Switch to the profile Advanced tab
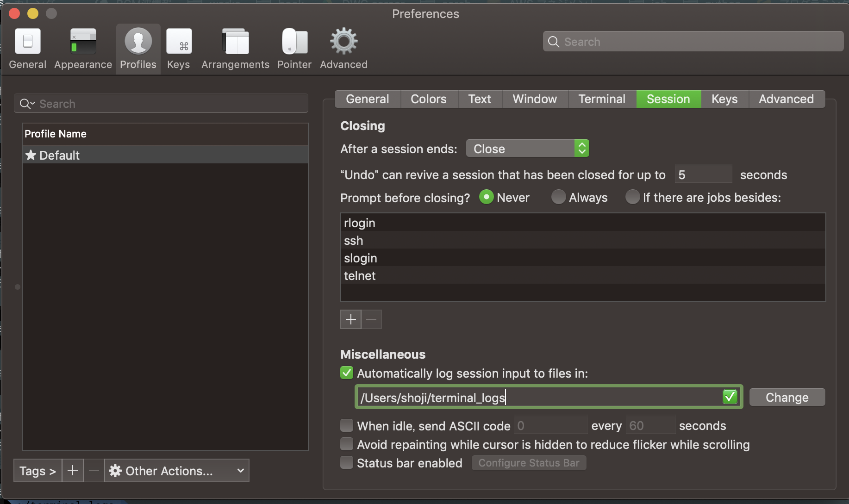The height and width of the screenshot is (504, 849). (787, 99)
